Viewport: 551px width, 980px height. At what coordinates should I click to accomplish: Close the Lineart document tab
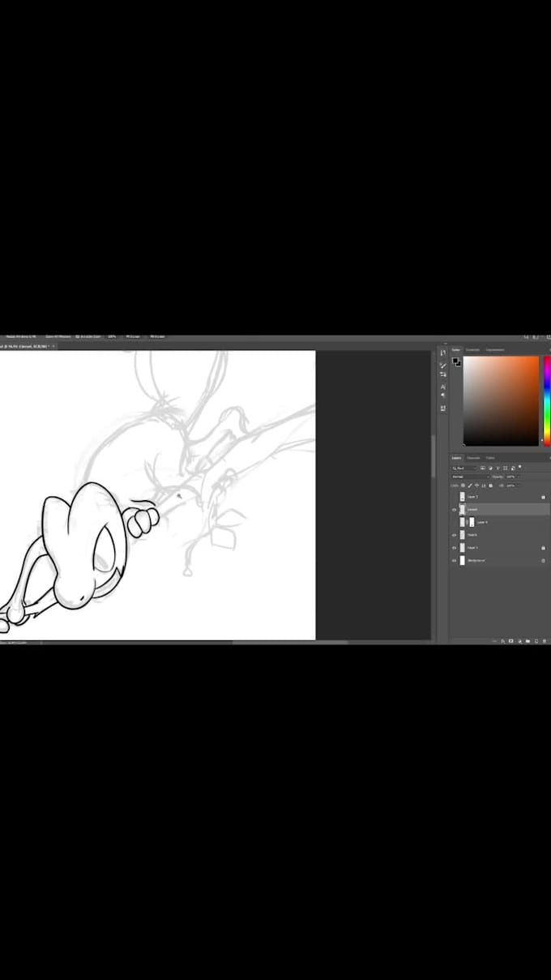[53, 346]
